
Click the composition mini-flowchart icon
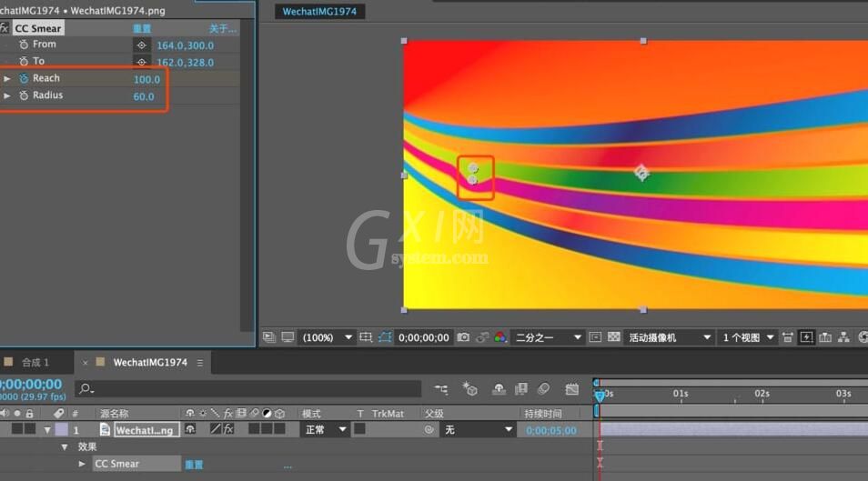point(441,390)
